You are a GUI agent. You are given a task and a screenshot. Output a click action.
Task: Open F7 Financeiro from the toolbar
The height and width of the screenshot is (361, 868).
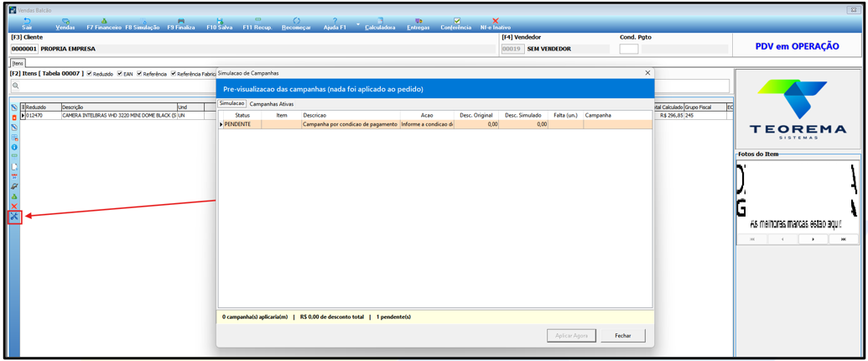coord(104,24)
